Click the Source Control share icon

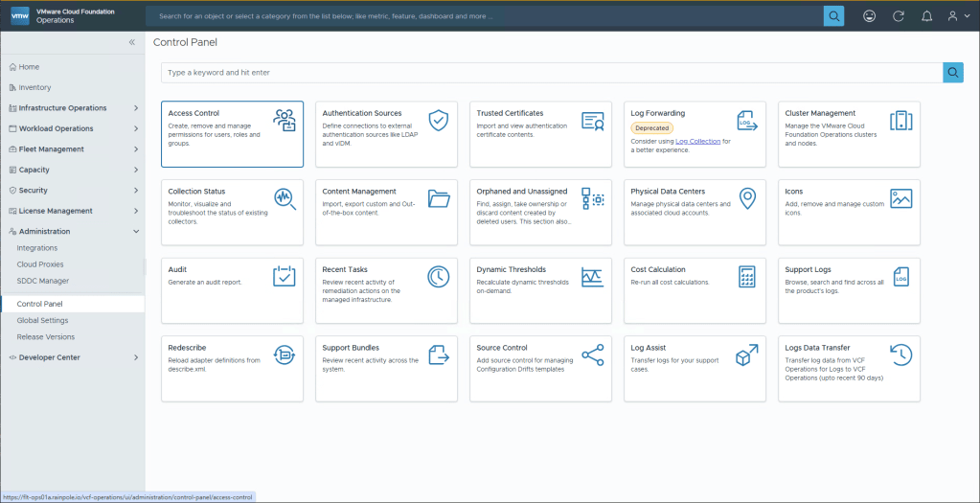(592, 354)
